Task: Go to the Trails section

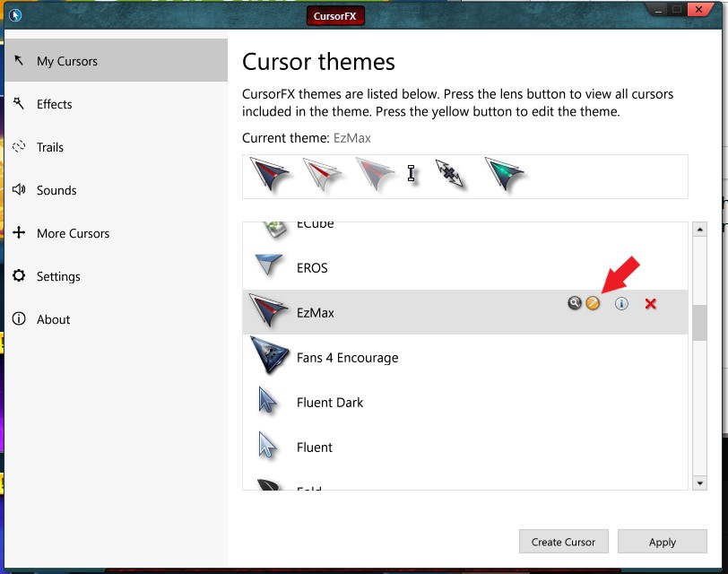Action: [116, 147]
